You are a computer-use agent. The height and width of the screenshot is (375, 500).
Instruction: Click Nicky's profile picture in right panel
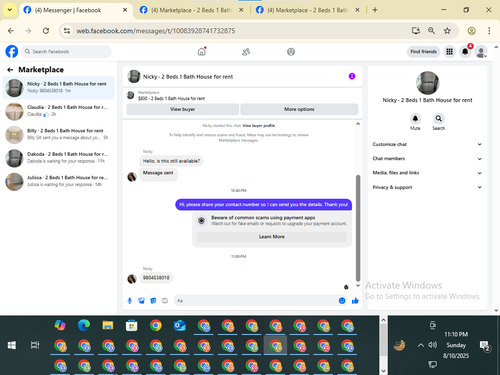[x=428, y=83]
